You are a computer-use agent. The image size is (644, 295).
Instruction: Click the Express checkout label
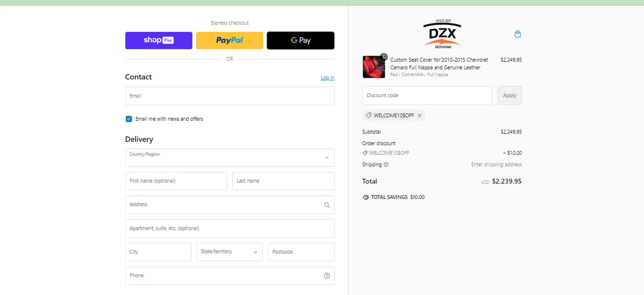pyautogui.click(x=230, y=23)
